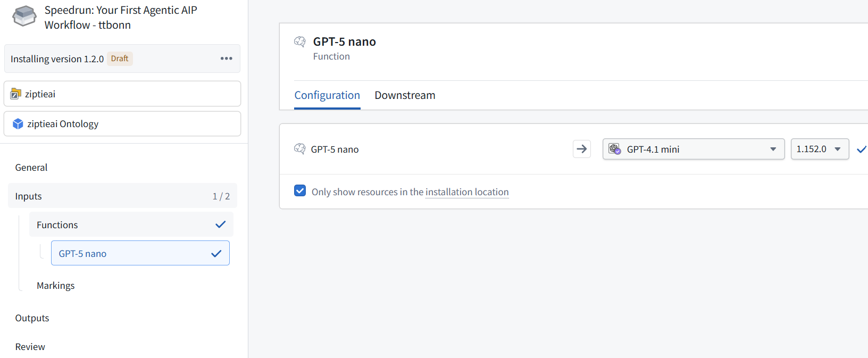Click the Draft status tag

[x=120, y=59]
